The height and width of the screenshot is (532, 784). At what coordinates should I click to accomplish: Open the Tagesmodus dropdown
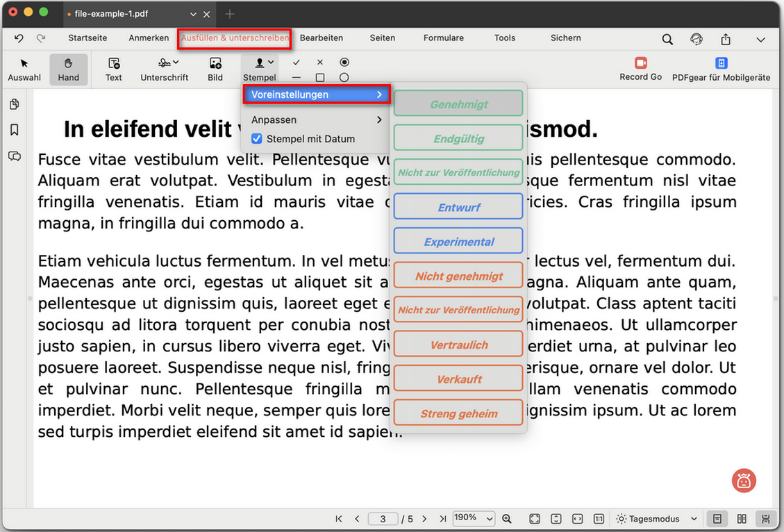point(657,519)
